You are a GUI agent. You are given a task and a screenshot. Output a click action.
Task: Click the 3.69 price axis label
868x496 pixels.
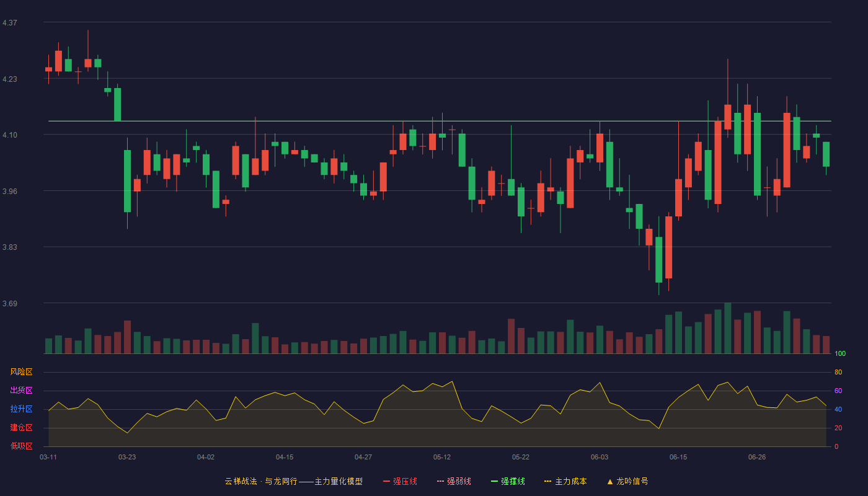(10, 304)
